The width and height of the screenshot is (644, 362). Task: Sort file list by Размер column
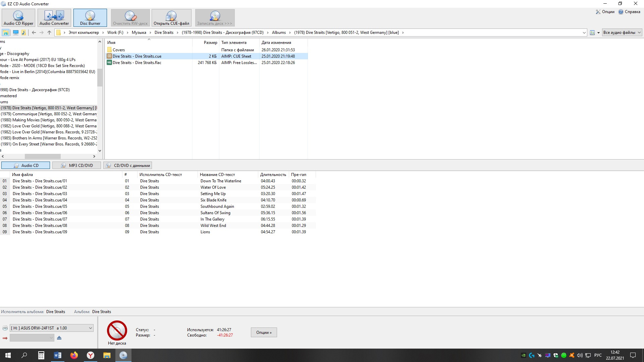pyautogui.click(x=206, y=43)
